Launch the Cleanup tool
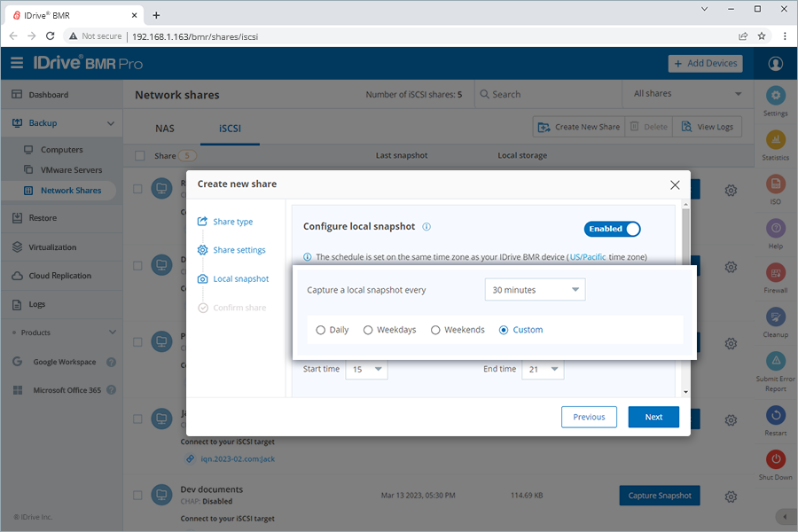 click(775, 318)
